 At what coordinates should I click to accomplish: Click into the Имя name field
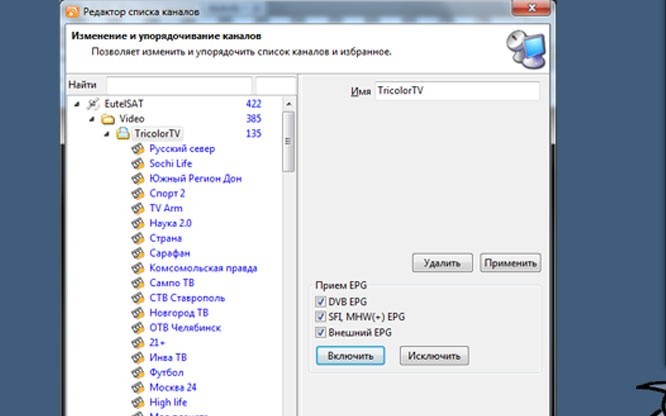pyautogui.click(x=455, y=91)
